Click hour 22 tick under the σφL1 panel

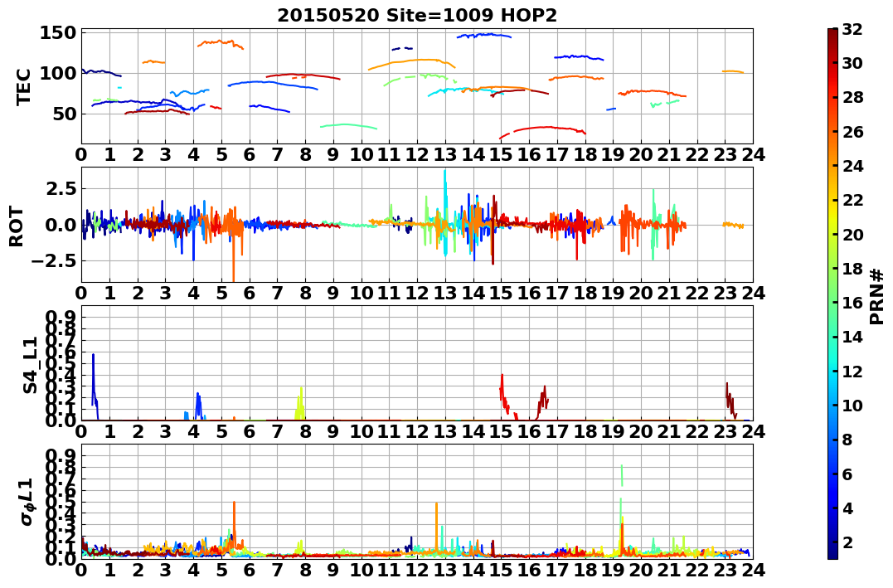pos(697,570)
